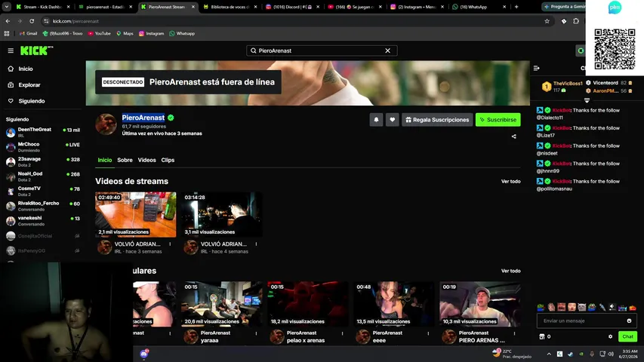Open the 02:49:40 stream video thumbnail
The width and height of the screenshot is (644, 362).
[x=136, y=214]
